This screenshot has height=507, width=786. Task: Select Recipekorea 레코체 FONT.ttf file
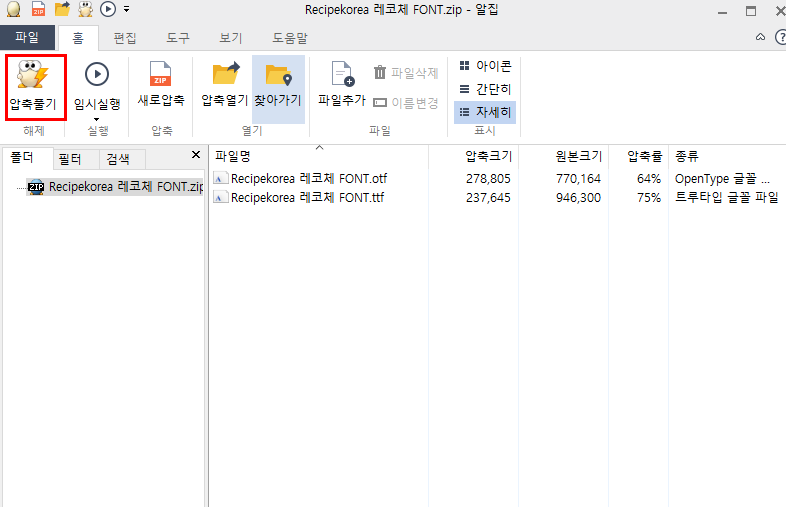(x=307, y=198)
